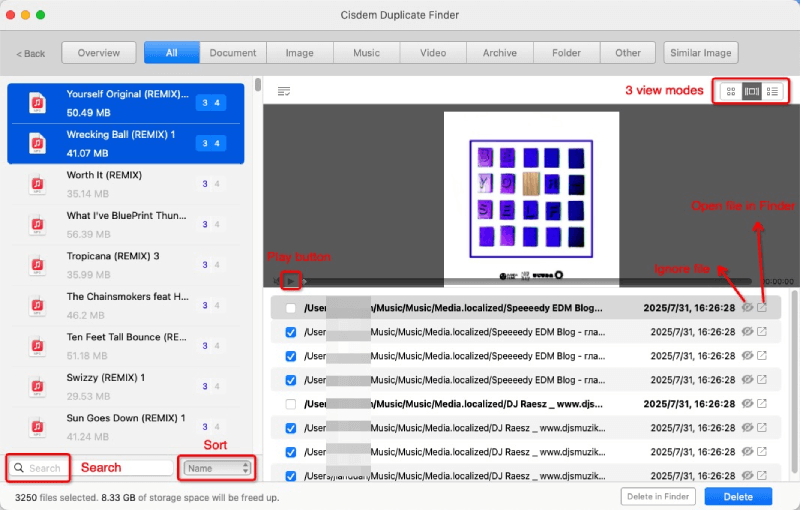
Task: Switch to the Video tab
Action: [x=433, y=53]
